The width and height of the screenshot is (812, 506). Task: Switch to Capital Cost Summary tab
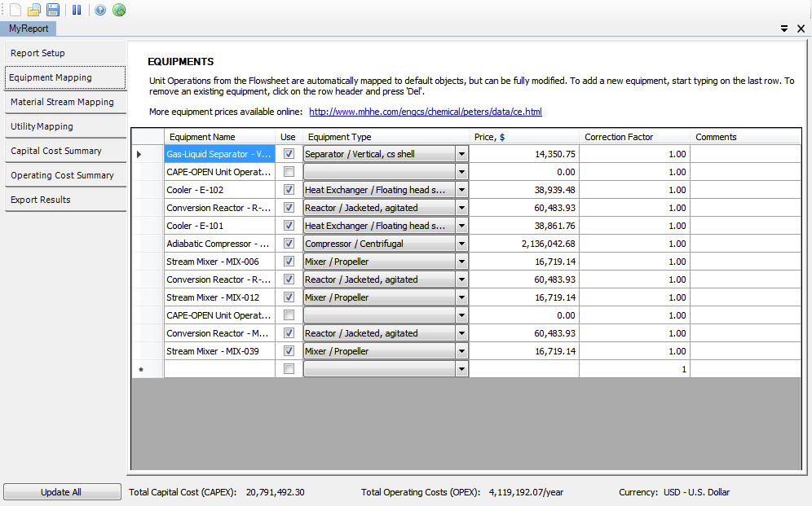coord(65,151)
